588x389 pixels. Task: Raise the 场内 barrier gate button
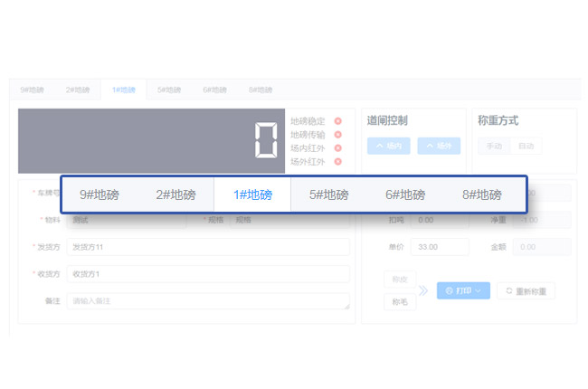[389, 146]
